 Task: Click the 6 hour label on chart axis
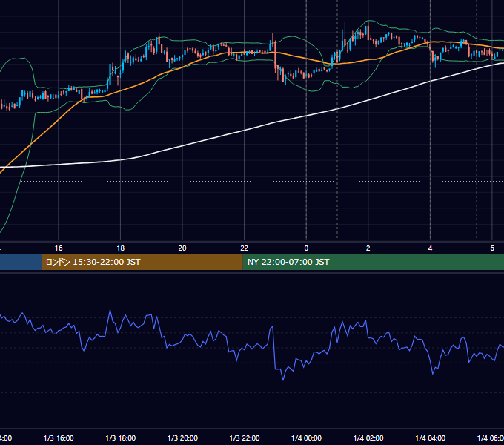click(x=492, y=248)
